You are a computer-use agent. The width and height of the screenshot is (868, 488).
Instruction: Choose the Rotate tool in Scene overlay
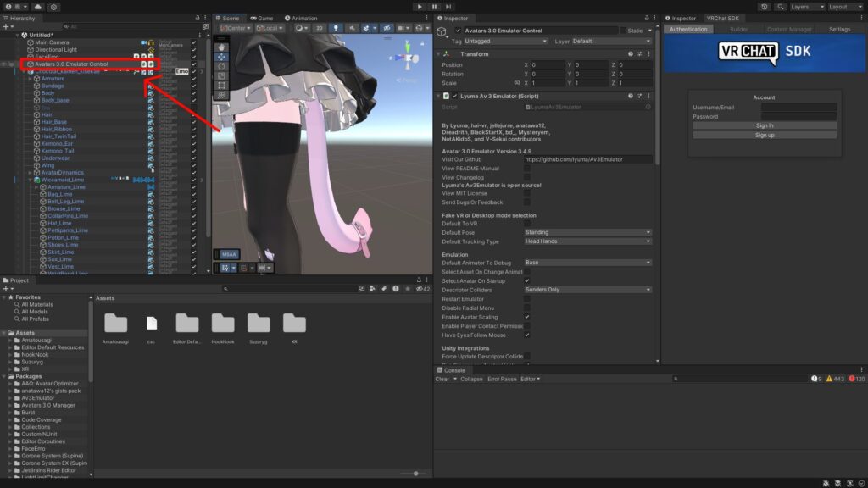tap(221, 66)
